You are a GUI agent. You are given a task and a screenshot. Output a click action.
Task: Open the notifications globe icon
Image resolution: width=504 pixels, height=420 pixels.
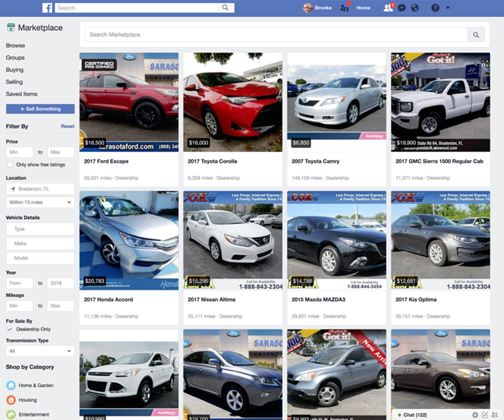[x=415, y=8]
